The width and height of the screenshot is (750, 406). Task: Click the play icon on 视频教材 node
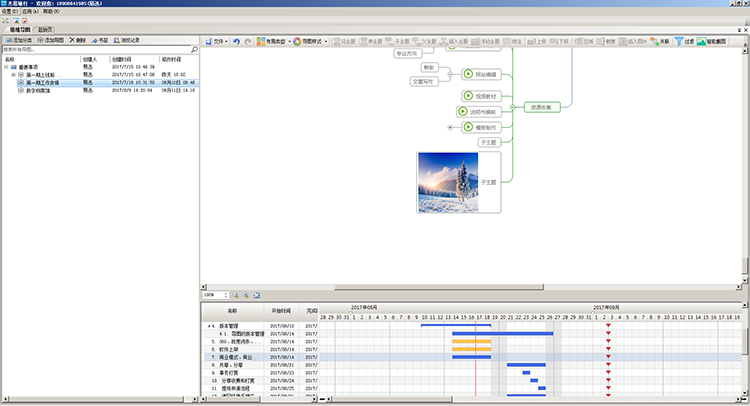467,95
